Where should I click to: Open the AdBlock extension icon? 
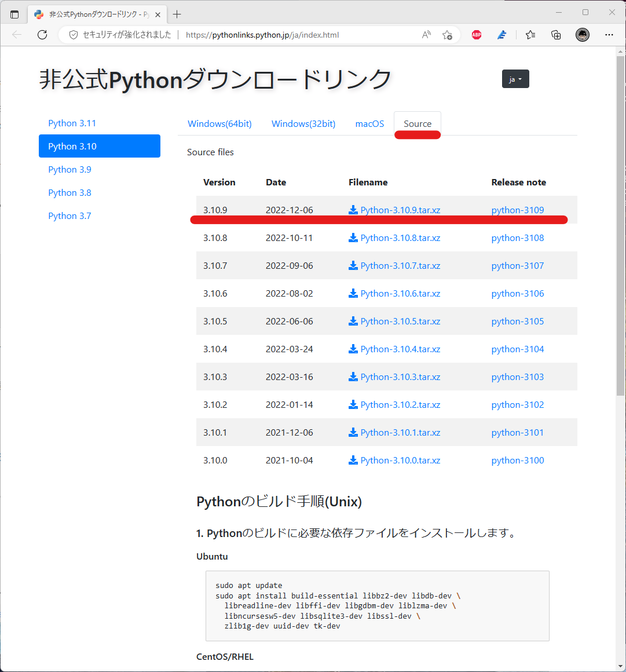click(x=476, y=34)
